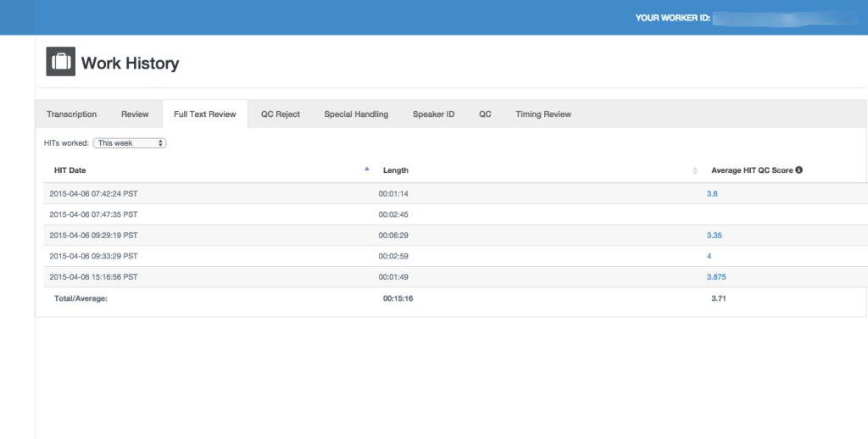Switch to the Timing Review tab
The height and width of the screenshot is (439, 868).
[543, 114]
